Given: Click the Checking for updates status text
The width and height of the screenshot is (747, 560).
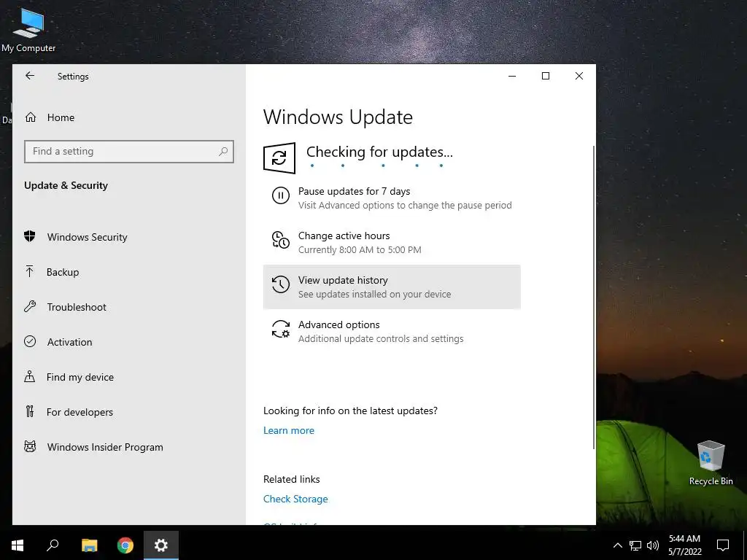Looking at the screenshot, I should pyautogui.click(x=379, y=152).
